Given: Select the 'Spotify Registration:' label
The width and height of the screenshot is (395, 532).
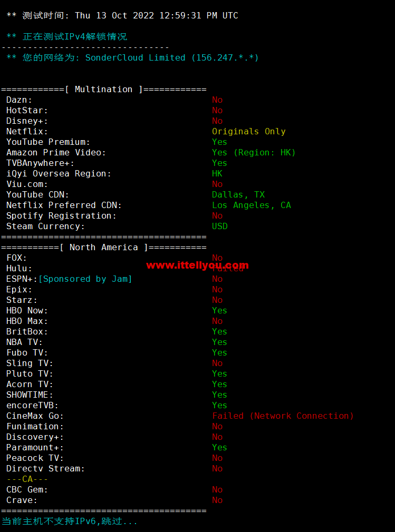Looking at the screenshot, I should coord(62,215).
